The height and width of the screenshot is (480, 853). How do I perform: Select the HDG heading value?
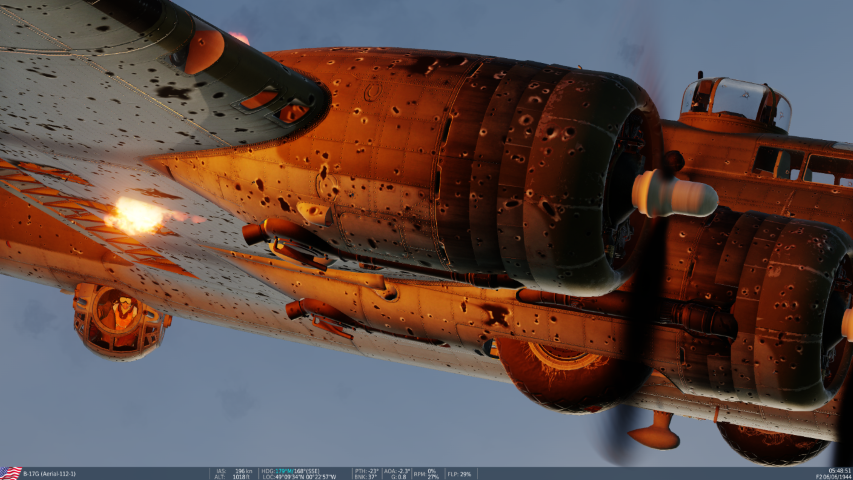point(290,470)
